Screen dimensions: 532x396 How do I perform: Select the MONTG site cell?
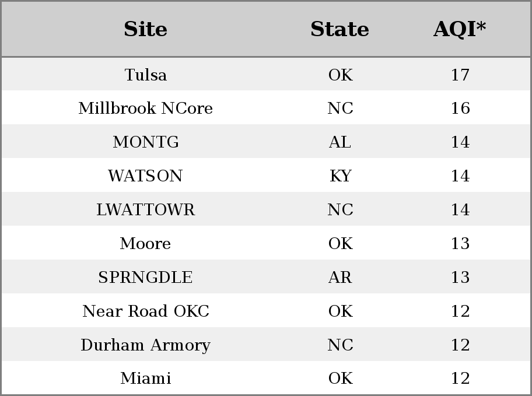[x=146, y=142]
